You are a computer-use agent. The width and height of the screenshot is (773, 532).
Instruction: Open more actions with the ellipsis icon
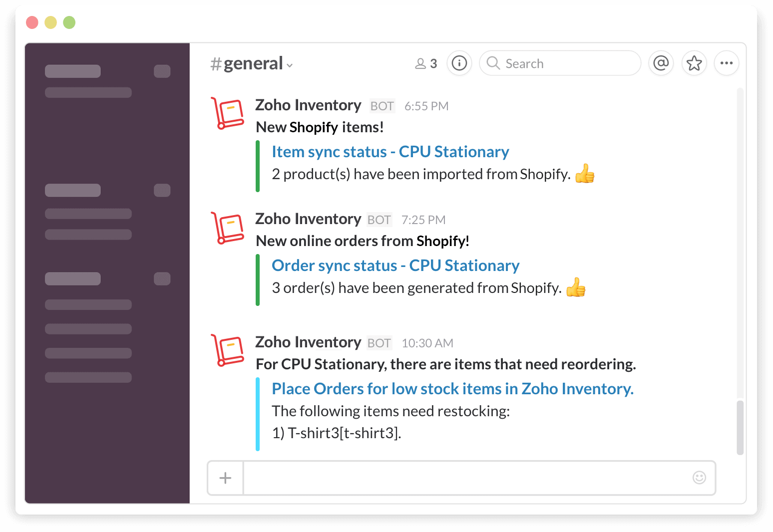[x=727, y=63]
